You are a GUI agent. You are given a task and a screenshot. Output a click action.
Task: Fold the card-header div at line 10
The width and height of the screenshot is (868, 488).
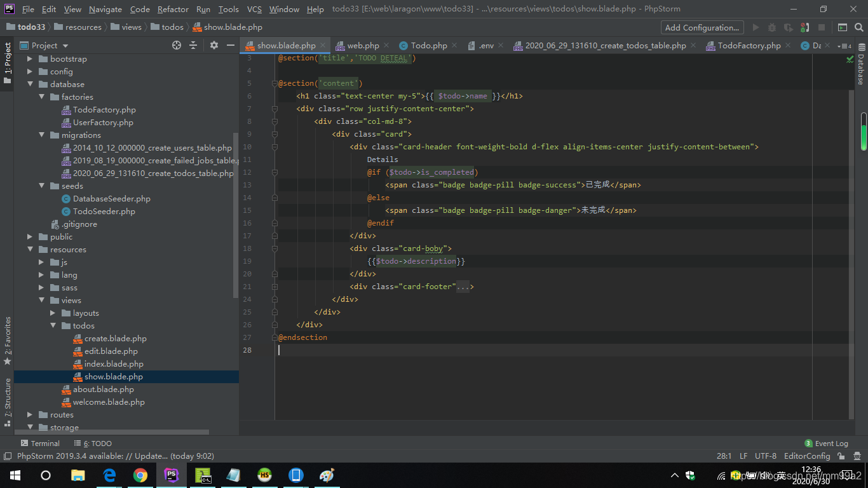coord(275,147)
